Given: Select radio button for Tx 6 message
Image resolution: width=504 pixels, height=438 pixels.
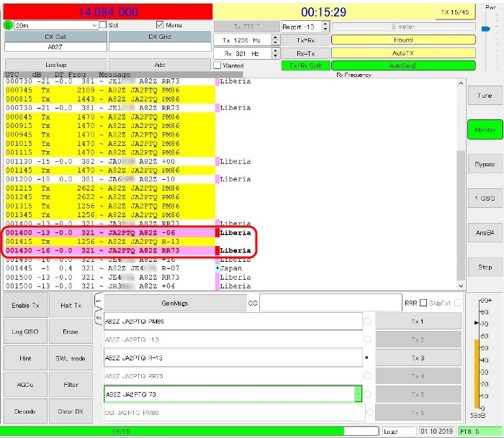Looking at the screenshot, I should coord(369,412).
